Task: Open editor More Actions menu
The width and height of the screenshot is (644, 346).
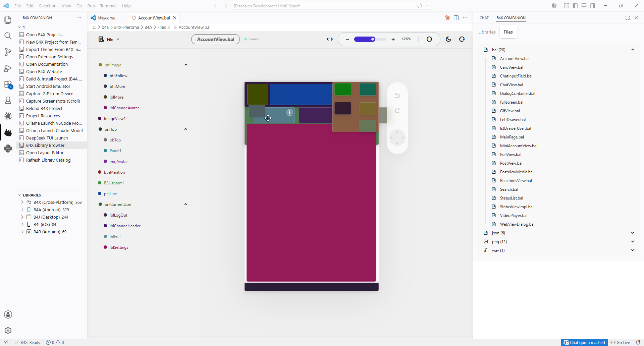Action: pyautogui.click(x=465, y=18)
